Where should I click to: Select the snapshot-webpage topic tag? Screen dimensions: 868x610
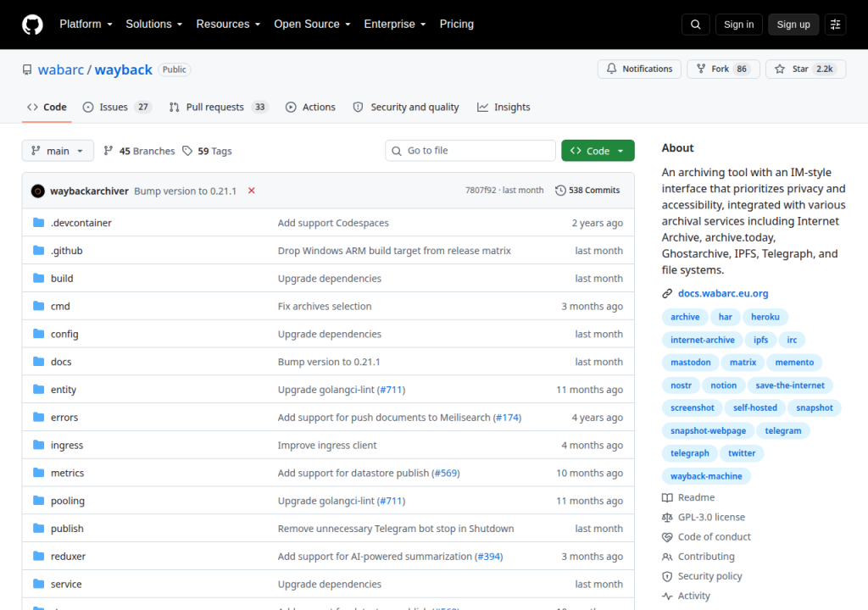pyautogui.click(x=708, y=430)
